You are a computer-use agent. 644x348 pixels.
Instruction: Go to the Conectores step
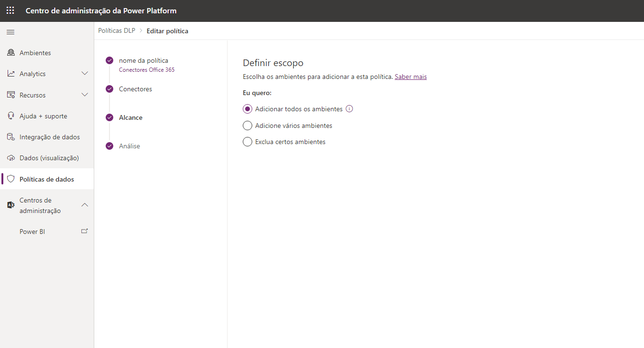[136, 89]
